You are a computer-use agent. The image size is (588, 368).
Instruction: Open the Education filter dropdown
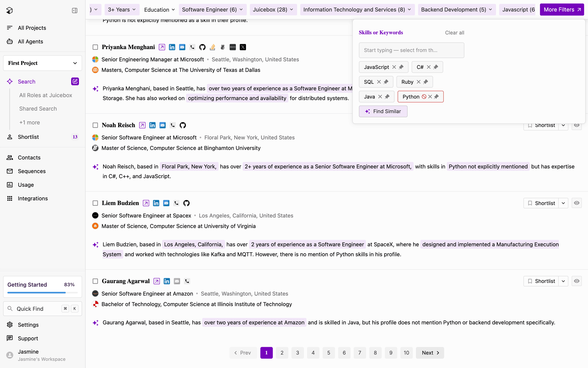tap(160, 10)
